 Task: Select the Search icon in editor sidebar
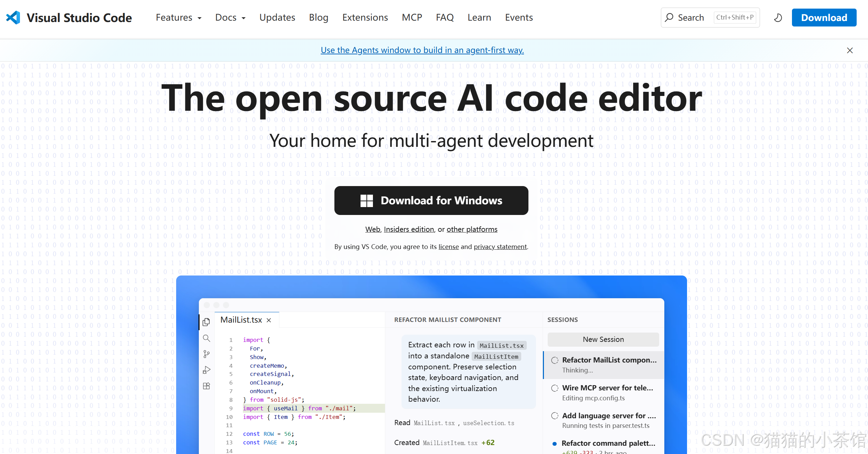click(x=206, y=338)
